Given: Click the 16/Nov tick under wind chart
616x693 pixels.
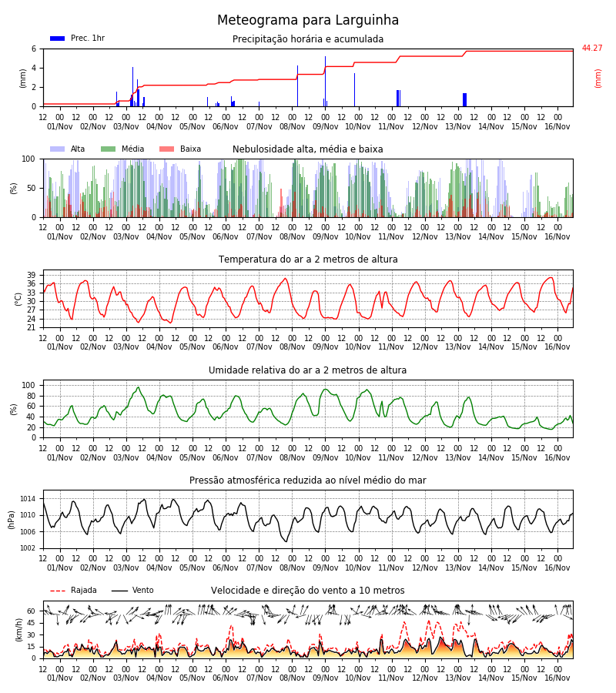Looking at the screenshot, I should [557, 678].
